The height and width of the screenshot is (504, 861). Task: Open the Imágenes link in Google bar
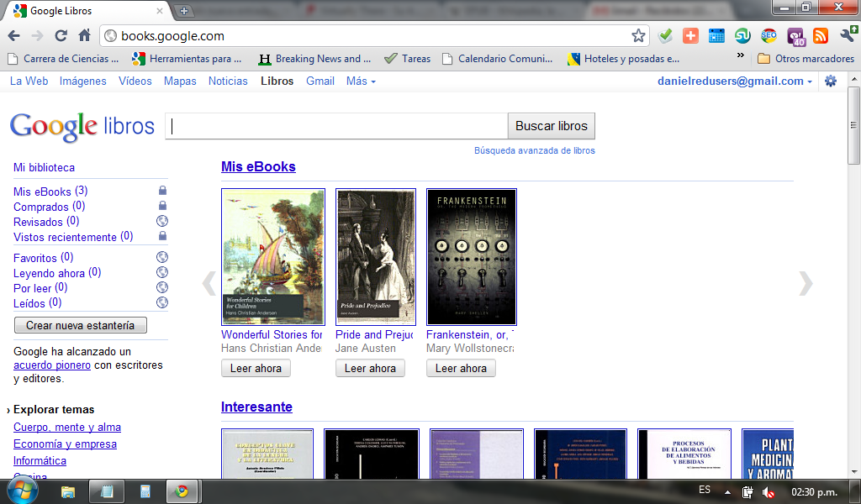pos(83,81)
